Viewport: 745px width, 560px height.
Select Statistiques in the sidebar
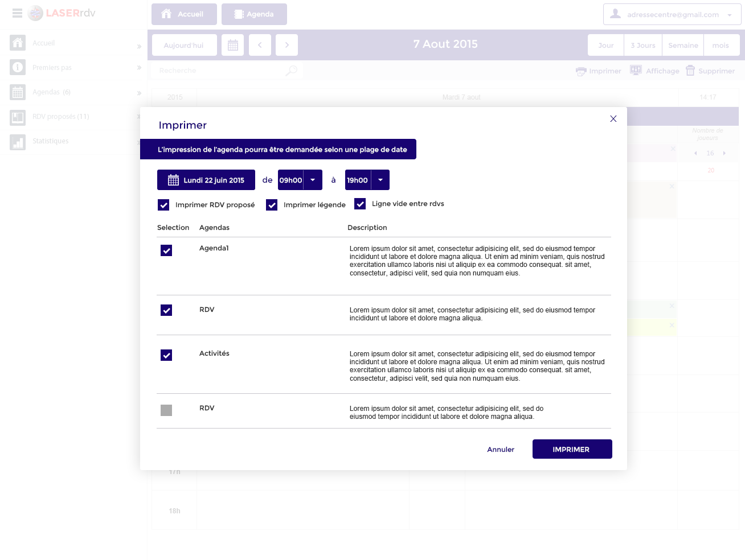[x=50, y=141]
